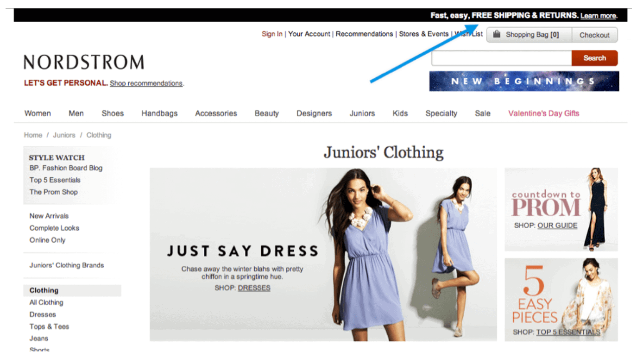Go to Home breadcrumb
Viewport: 643px width, 364px height.
(x=33, y=135)
